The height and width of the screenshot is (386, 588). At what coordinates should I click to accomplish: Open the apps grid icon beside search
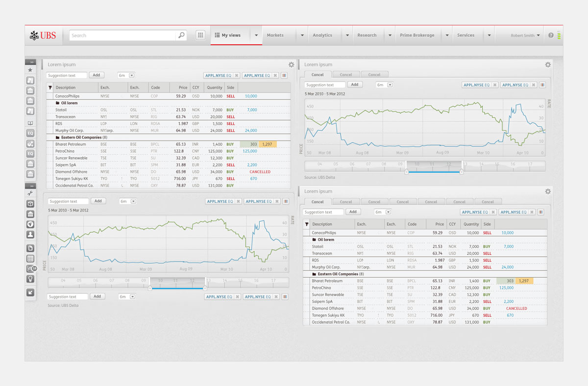click(200, 35)
